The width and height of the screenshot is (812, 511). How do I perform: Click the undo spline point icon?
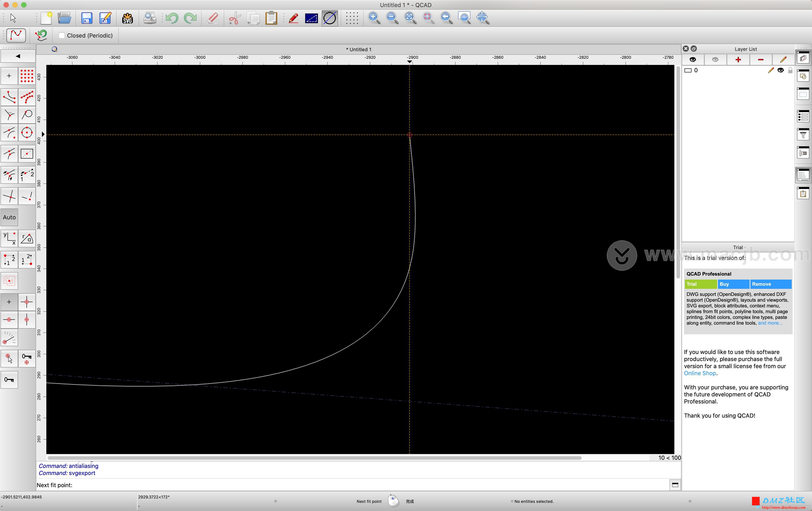[41, 35]
